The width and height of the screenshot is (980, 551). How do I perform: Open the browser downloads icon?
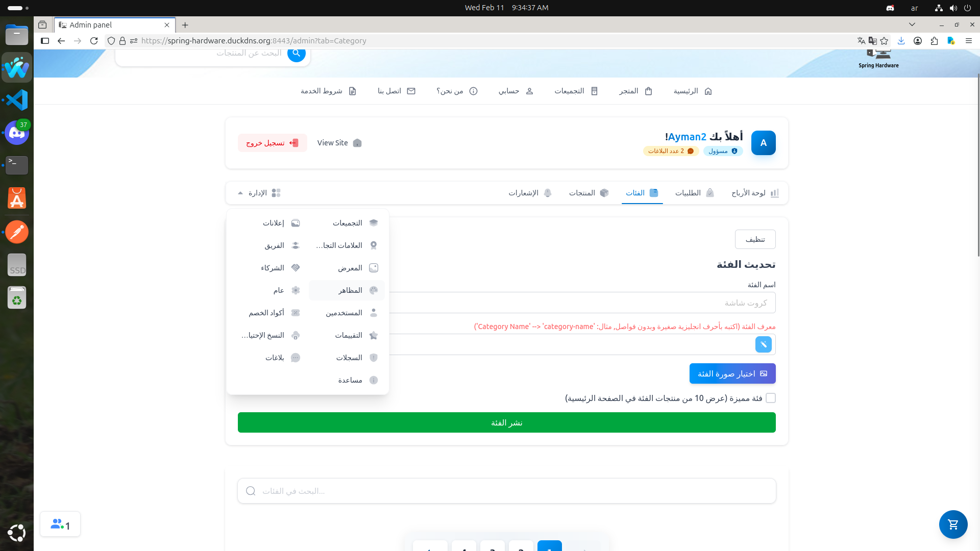(x=901, y=41)
